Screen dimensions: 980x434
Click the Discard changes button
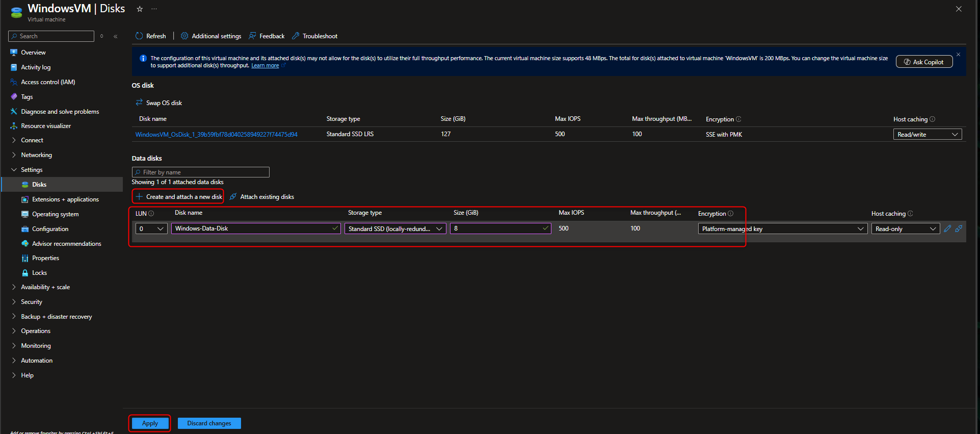pos(209,423)
